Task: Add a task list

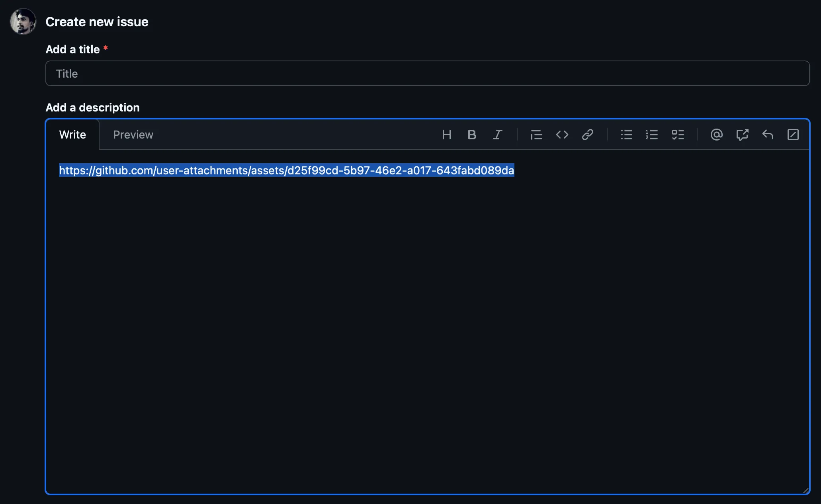Action: pos(678,135)
